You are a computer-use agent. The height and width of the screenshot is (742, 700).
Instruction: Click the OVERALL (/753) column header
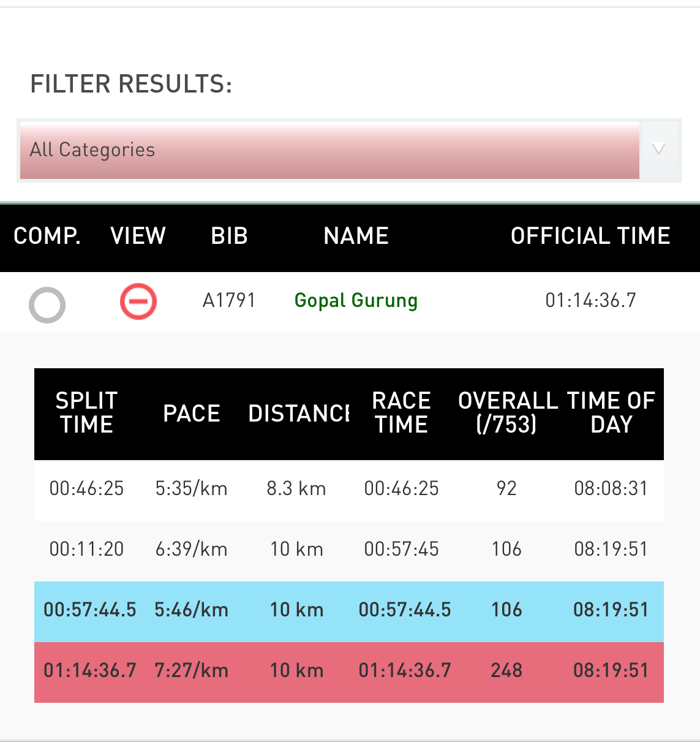(x=508, y=412)
